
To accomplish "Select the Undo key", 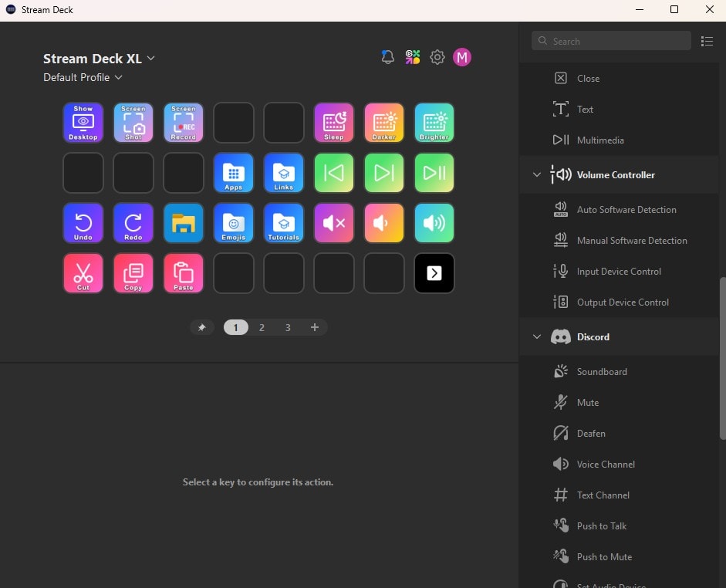I will pyautogui.click(x=83, y=223).
